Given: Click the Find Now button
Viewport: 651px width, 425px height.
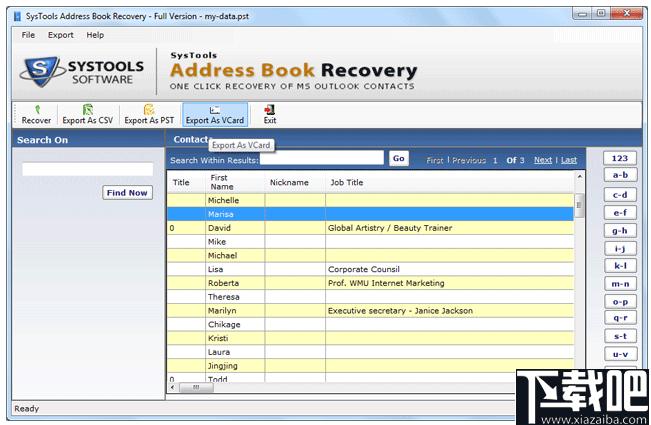Looking at the screenshot, I should 127,193.
